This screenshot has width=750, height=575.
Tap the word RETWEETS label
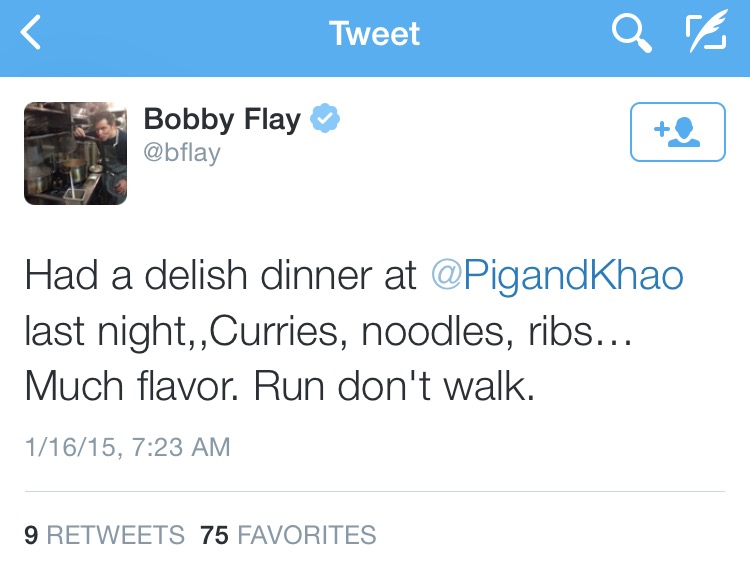116,535
